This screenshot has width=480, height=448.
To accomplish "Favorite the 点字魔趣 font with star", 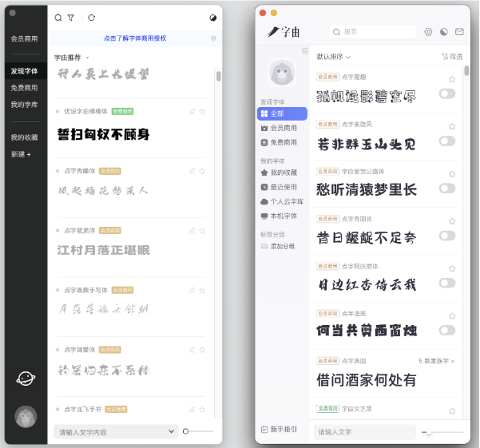I will (452, 79).
